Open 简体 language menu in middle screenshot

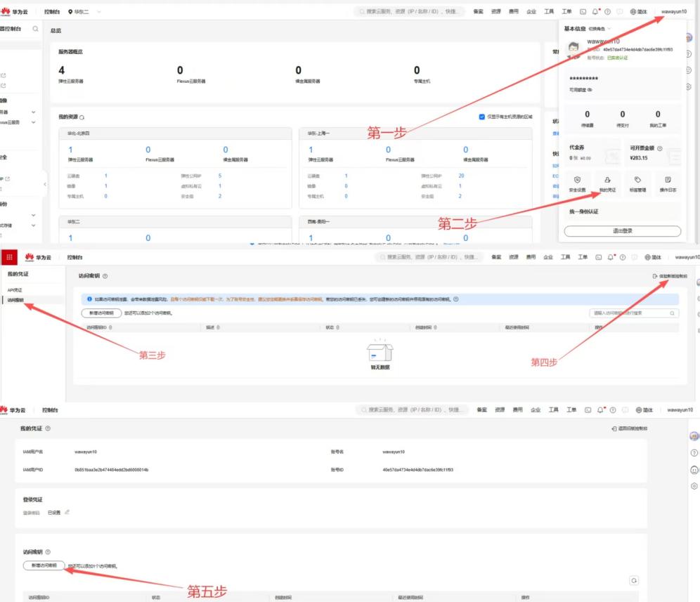653,257
